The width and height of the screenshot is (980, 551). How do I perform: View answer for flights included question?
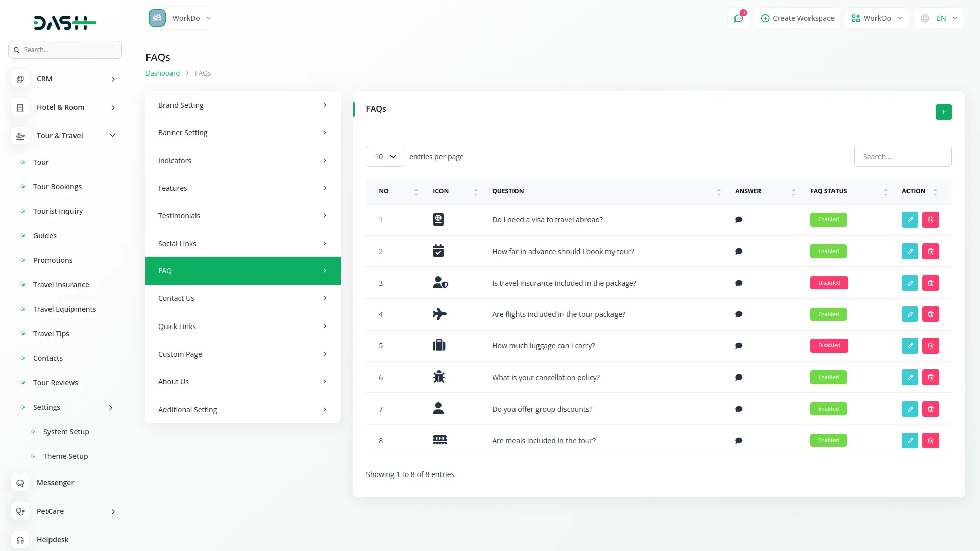coord(738,314)
